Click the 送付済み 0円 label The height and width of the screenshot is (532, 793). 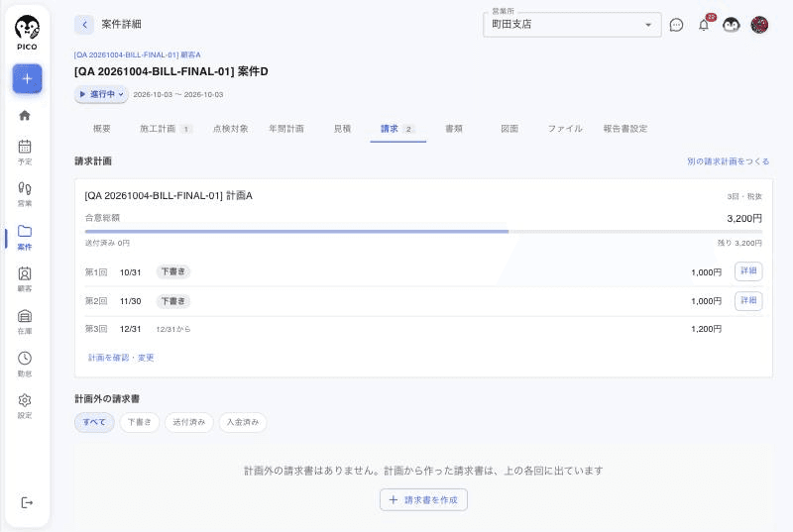coord(107,243)
